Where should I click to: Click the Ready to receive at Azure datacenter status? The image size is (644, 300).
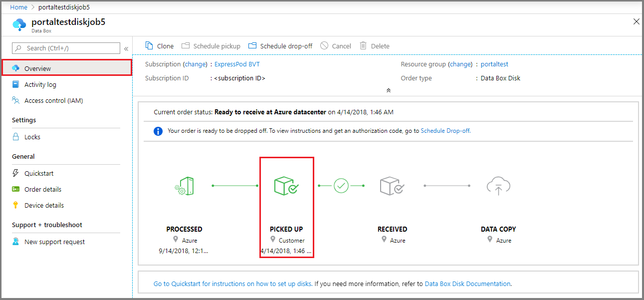point(270,112)
